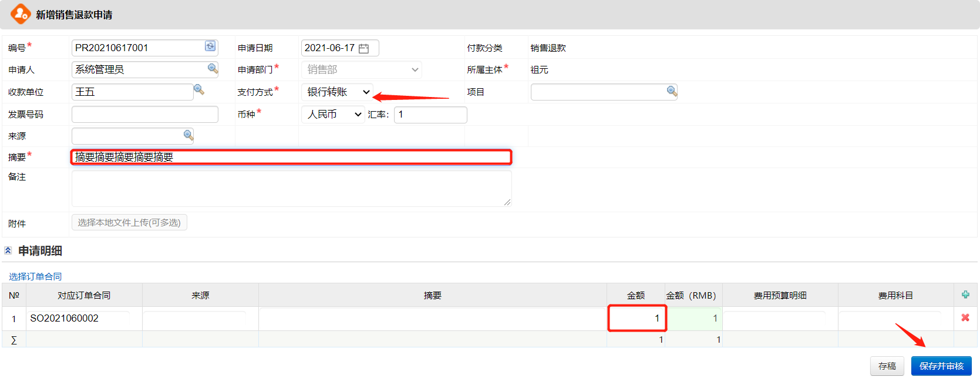This screenshot has width=980, height=378.
Task: Click the 存稿 button
Action: pos(887,366)
